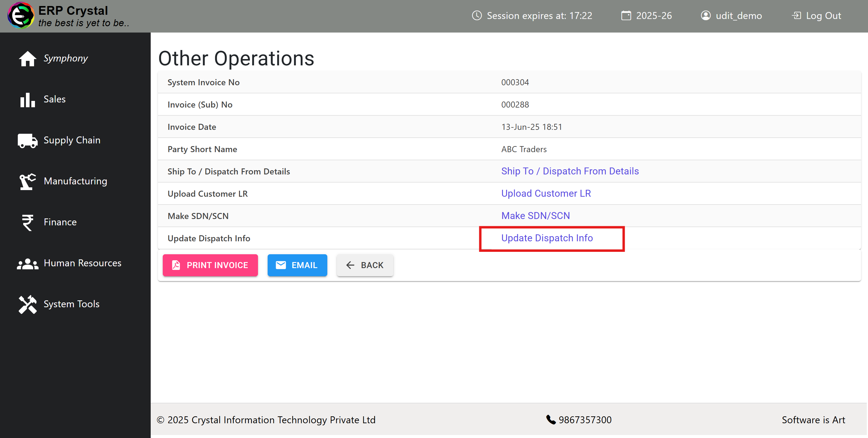Open the Update Dispatch Info link

(x=547, y=238)
